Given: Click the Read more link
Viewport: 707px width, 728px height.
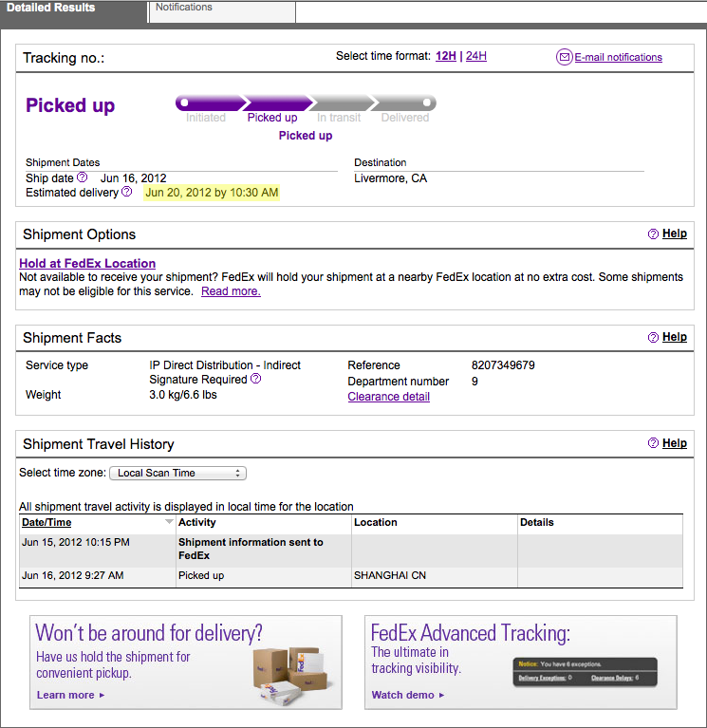Looking at the screenshot, I should point(231,291).
